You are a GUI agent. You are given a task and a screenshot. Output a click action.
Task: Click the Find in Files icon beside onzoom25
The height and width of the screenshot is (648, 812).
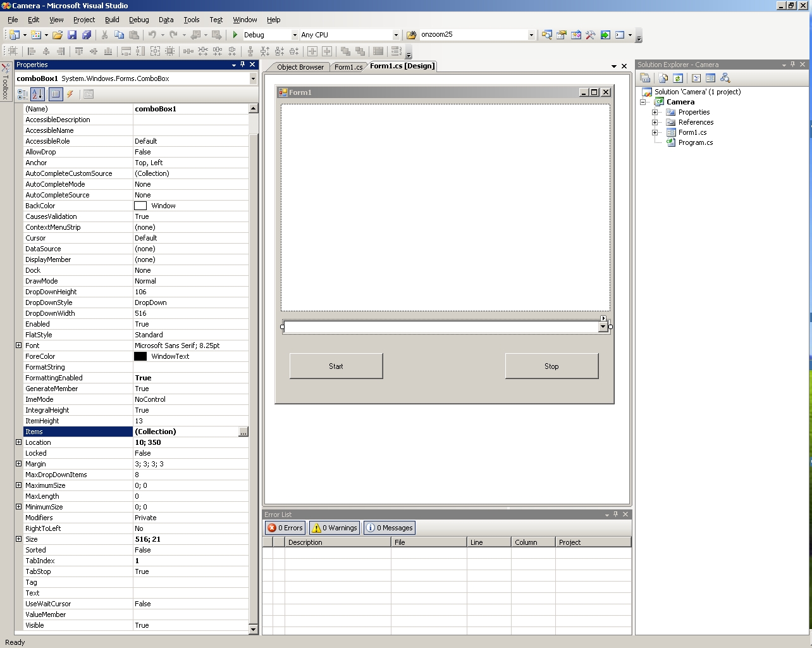click(412, 35)
